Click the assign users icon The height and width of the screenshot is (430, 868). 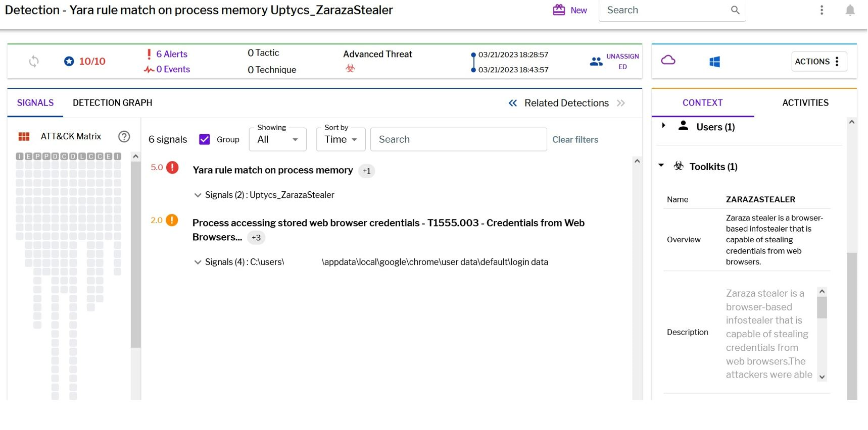[596, 62]
